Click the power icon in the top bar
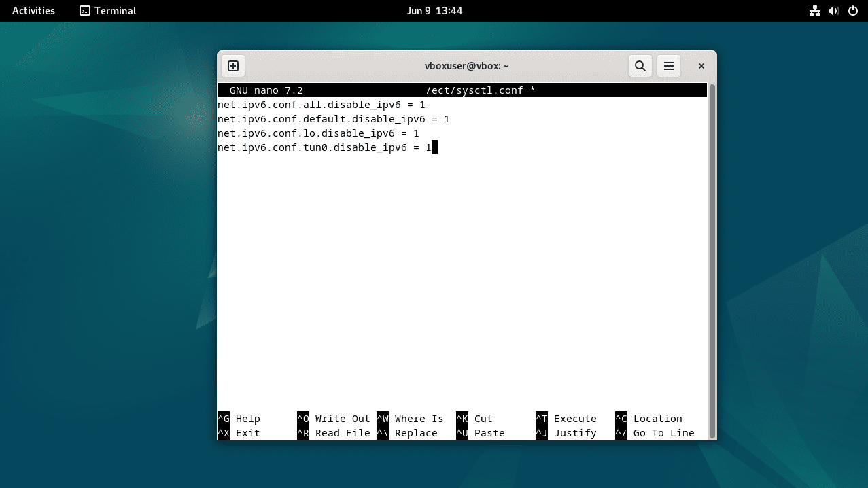The image size is (868, 488). point(853,11)
